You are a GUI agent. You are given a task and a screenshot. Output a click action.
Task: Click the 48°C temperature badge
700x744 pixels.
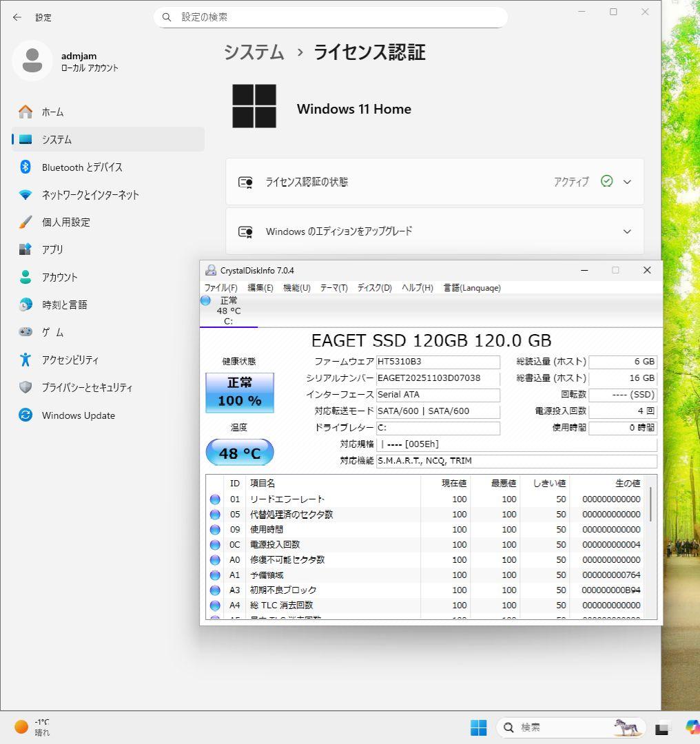click(239, 452)
